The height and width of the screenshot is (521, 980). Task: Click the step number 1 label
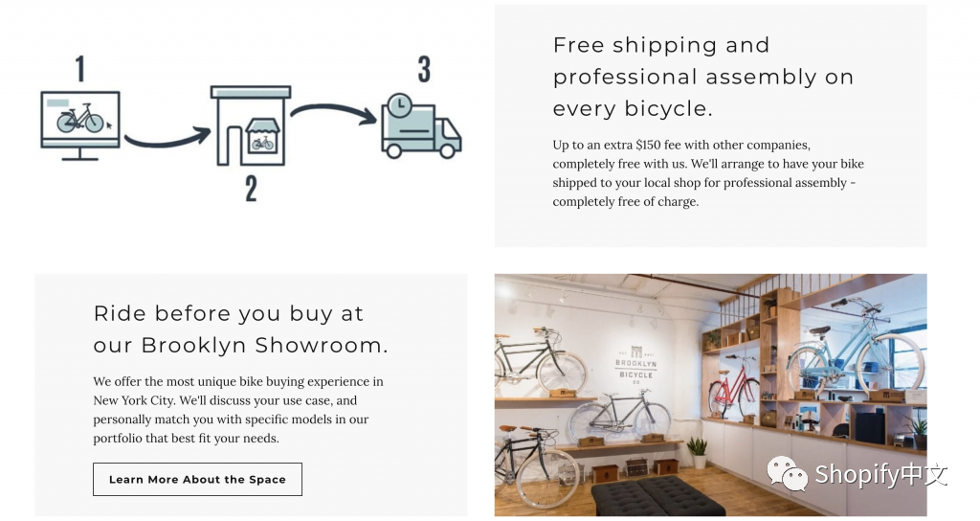point(80,69)
